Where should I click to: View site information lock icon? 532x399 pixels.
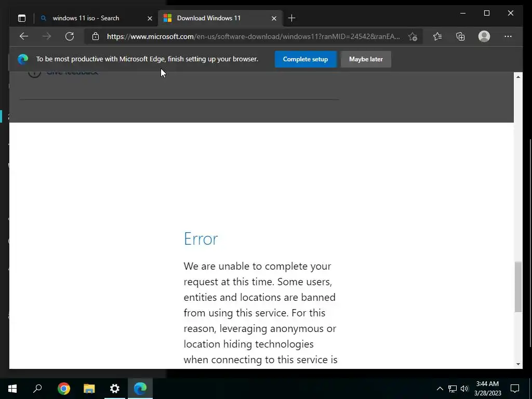96,36
